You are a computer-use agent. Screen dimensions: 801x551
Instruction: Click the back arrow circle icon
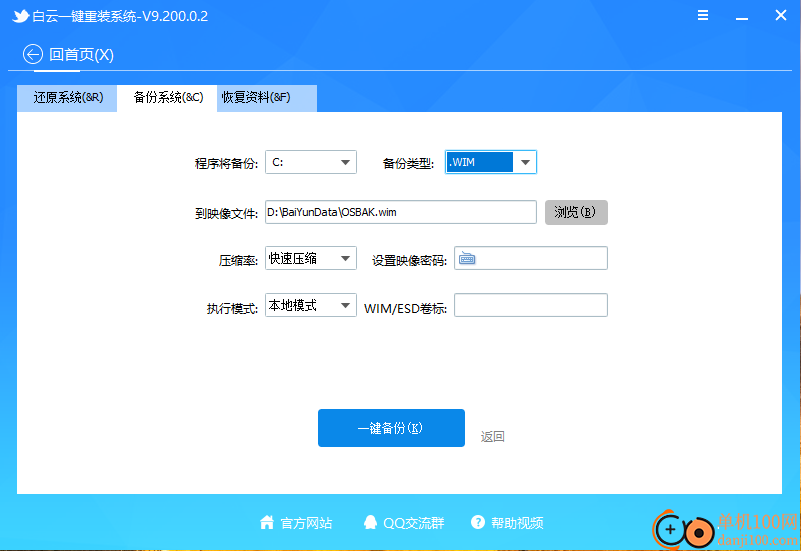coord(33,54)
